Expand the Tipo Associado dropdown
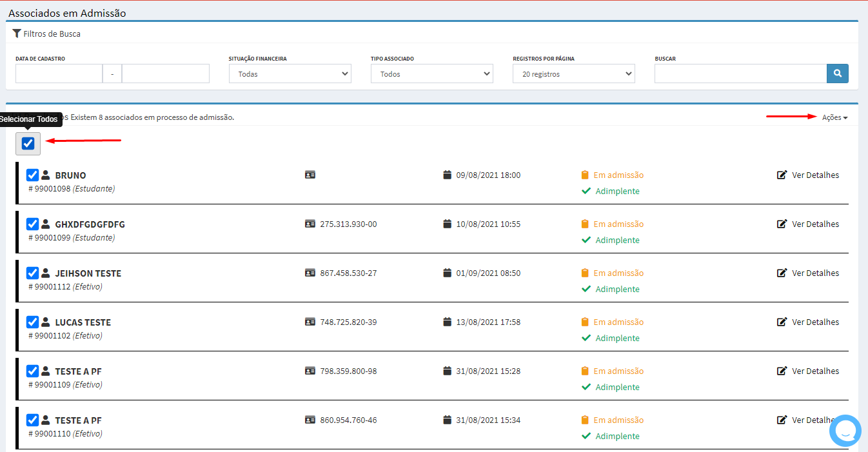 431,74
